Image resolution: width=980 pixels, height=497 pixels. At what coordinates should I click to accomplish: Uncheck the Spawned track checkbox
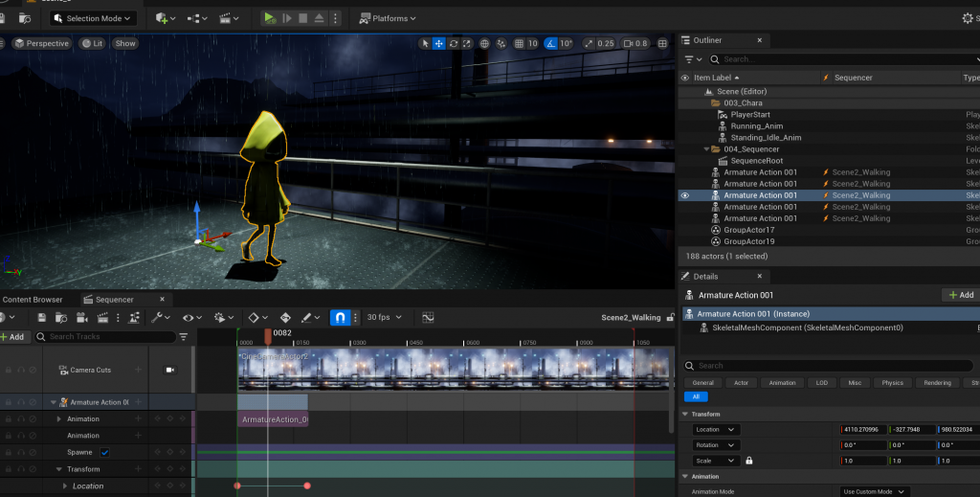(104, 452)
